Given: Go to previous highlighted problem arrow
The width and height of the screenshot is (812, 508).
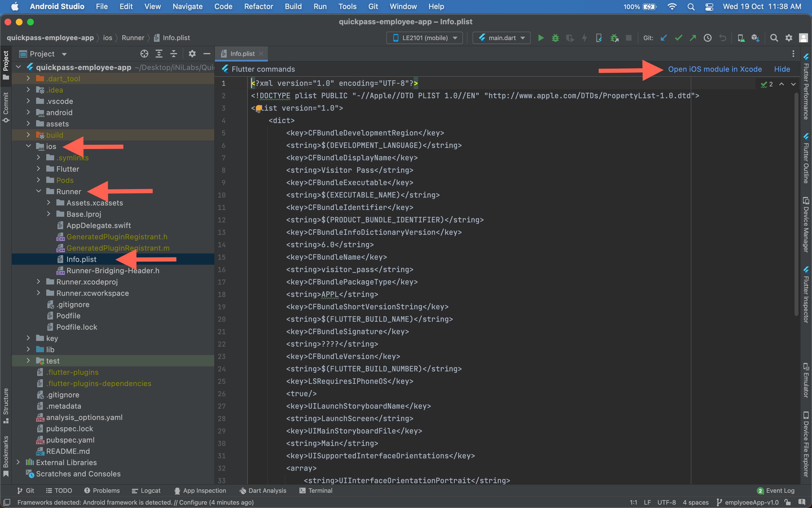Looking at the screenshot, I should pos(782,84).
